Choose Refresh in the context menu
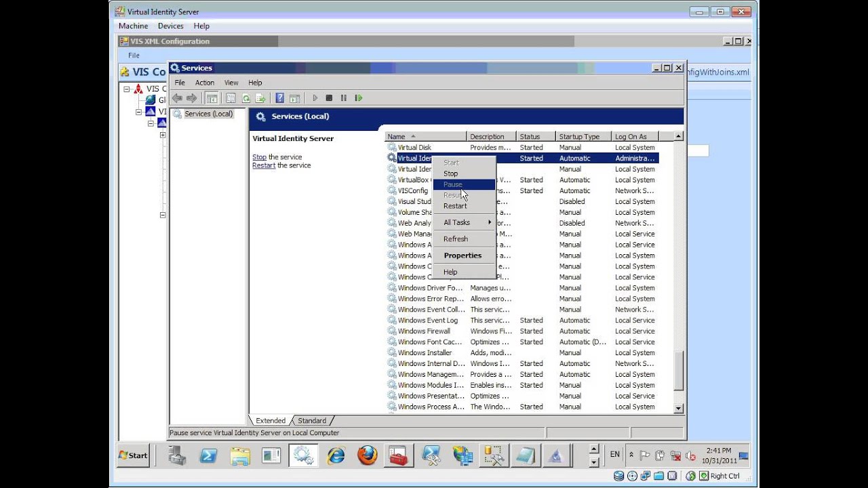Image resolution: width=868 pixels, height=488 pixels. click(464, 239)
